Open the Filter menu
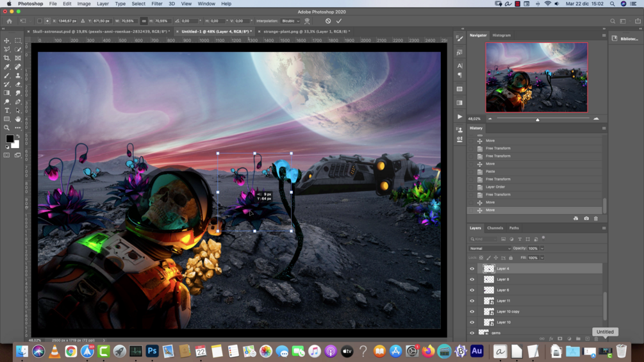 [x=156, y=4]
